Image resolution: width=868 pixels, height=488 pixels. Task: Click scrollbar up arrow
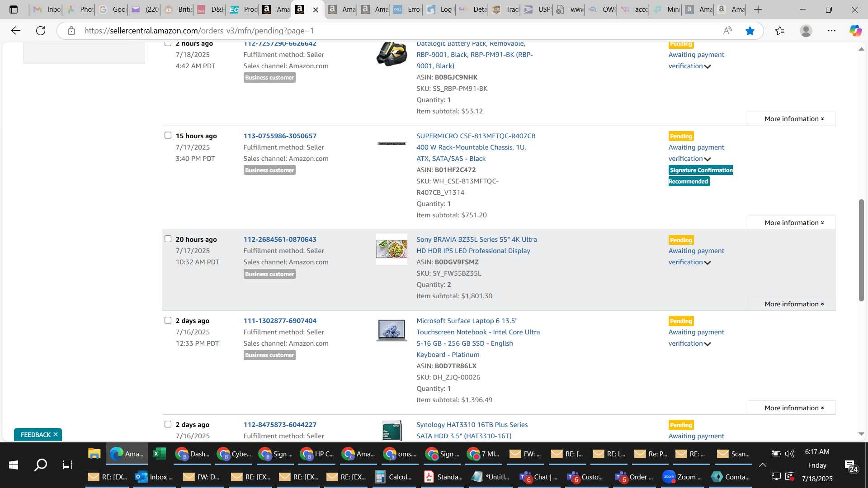pyautogui.click(x=861, y=49)
